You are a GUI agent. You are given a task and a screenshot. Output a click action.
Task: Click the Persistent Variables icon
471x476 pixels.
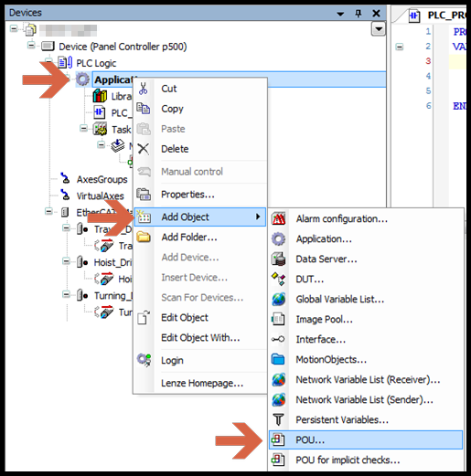tap(278, 419)
